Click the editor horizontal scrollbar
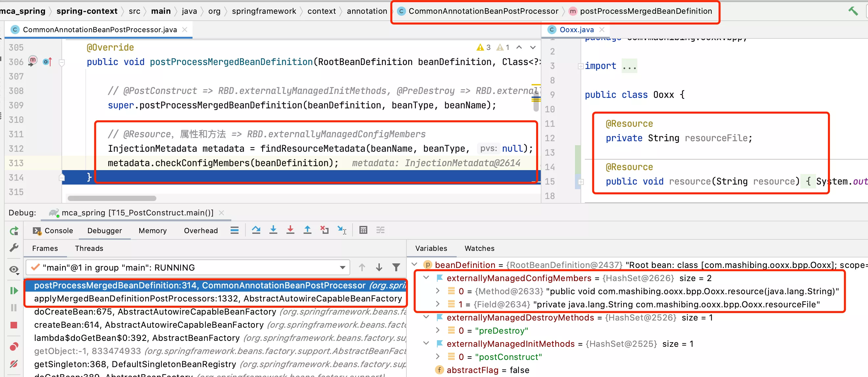868x377 pixels. click(x=112, y=198)
